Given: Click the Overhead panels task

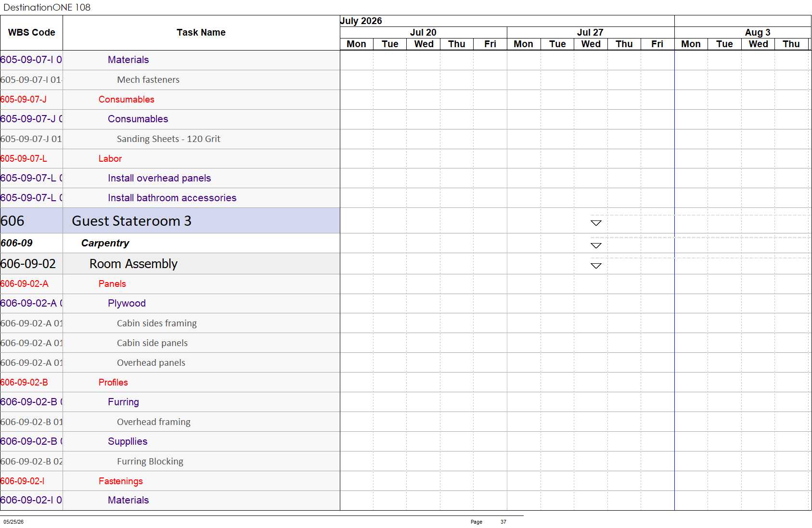Looking at the screenshot, I should (151, 363).
